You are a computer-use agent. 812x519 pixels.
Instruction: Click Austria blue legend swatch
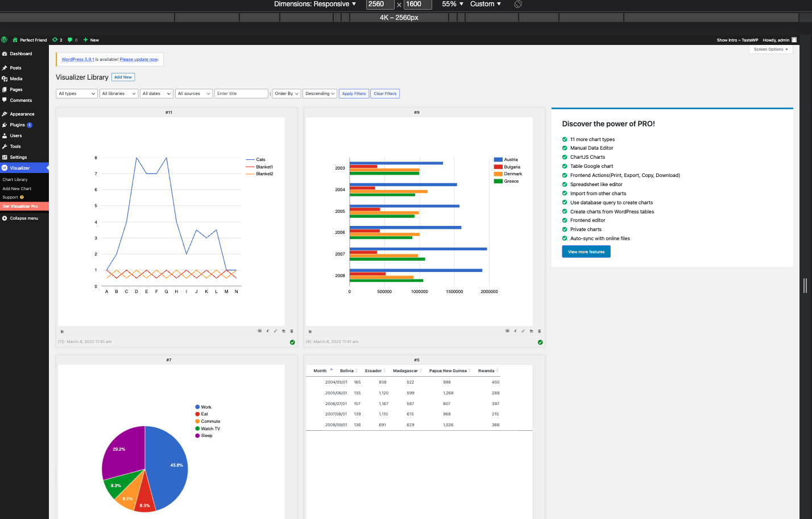pyautogui.click(x=498, y=160)
